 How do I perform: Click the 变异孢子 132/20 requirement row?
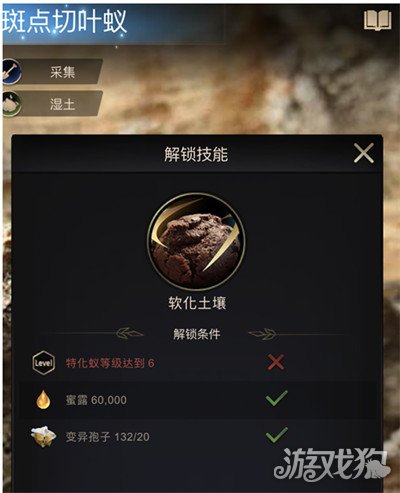(197, 436)
